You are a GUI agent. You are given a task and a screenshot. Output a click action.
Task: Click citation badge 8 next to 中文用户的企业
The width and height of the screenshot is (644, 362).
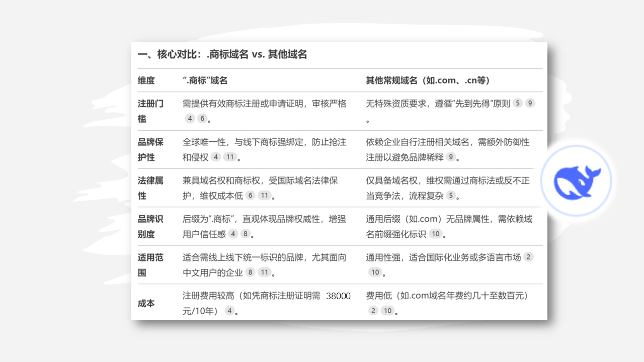[250, 272]
